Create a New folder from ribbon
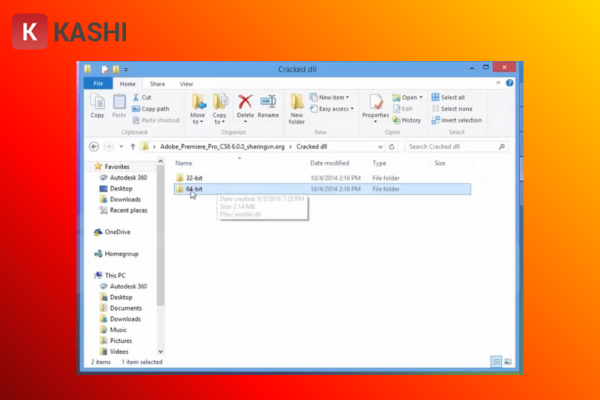 click(297, 109)
